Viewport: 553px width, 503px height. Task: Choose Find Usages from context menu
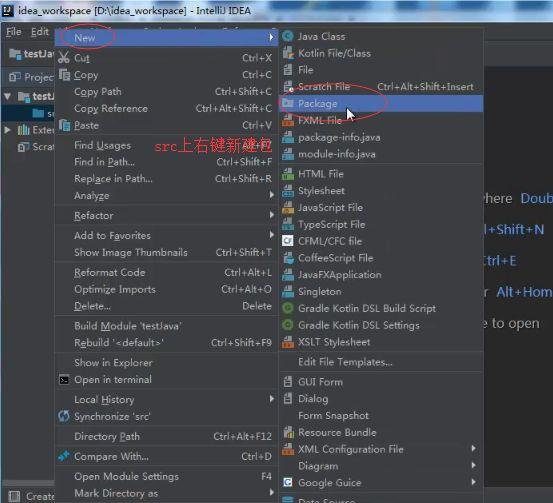coord(166,145)
